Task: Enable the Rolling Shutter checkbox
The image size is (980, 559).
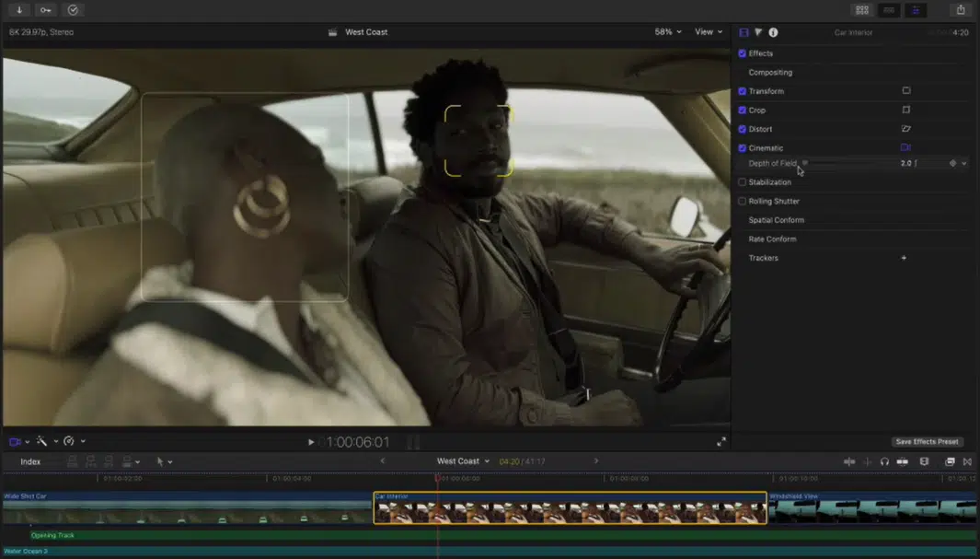Action: (x=742, y=201)
